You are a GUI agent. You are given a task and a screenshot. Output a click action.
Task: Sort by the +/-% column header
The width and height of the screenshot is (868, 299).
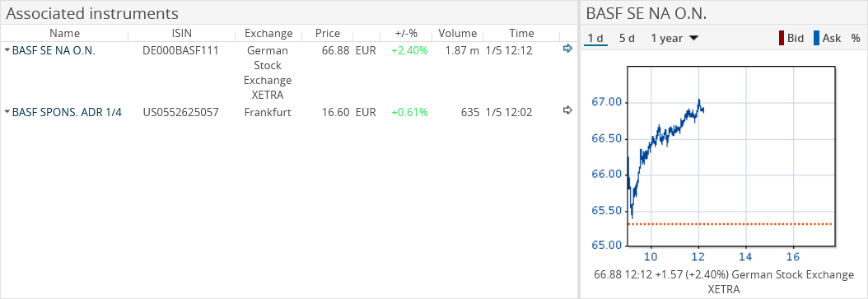click(406, 33)
